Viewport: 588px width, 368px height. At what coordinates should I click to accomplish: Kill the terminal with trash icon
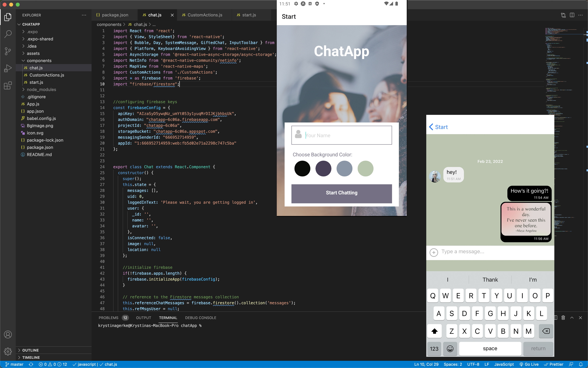point(563,318)
